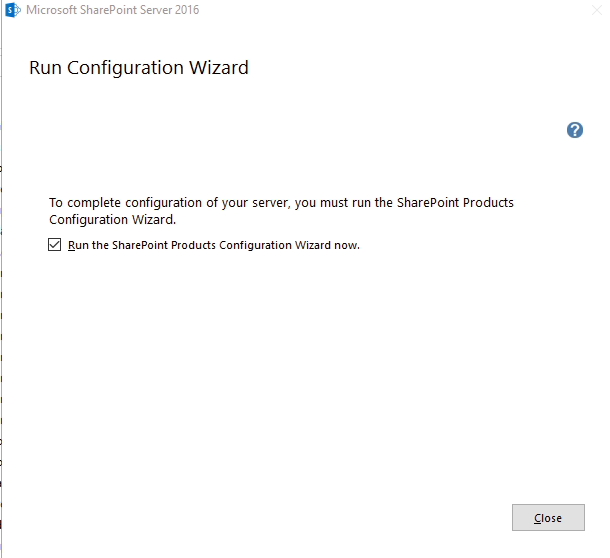Viewport: 610px width, 558px height.
Task: Click the Close button at the bottom
Action: [x=548, y=517]
